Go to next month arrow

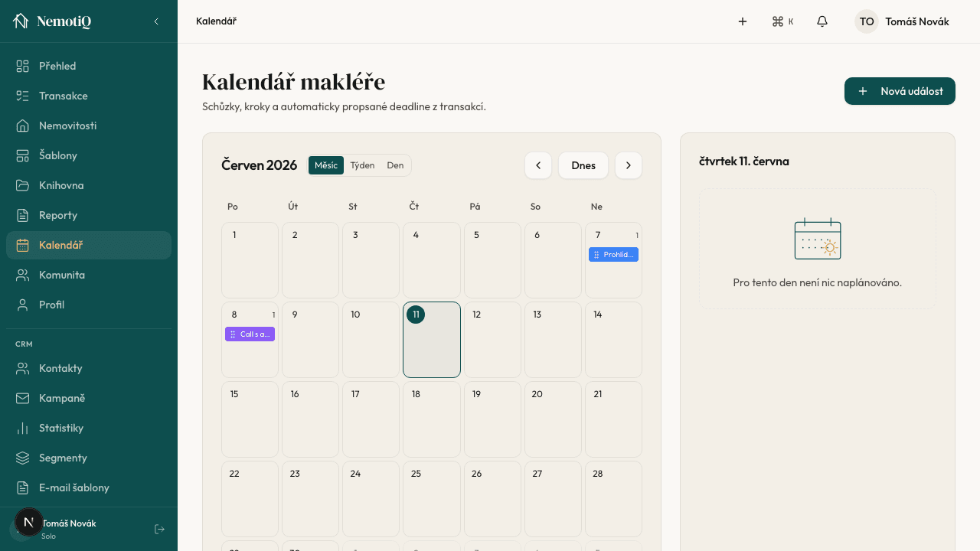(629, 165)
